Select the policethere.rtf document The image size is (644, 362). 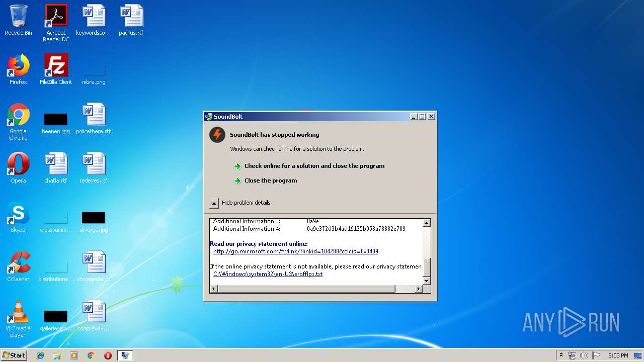tap(94, 119)
